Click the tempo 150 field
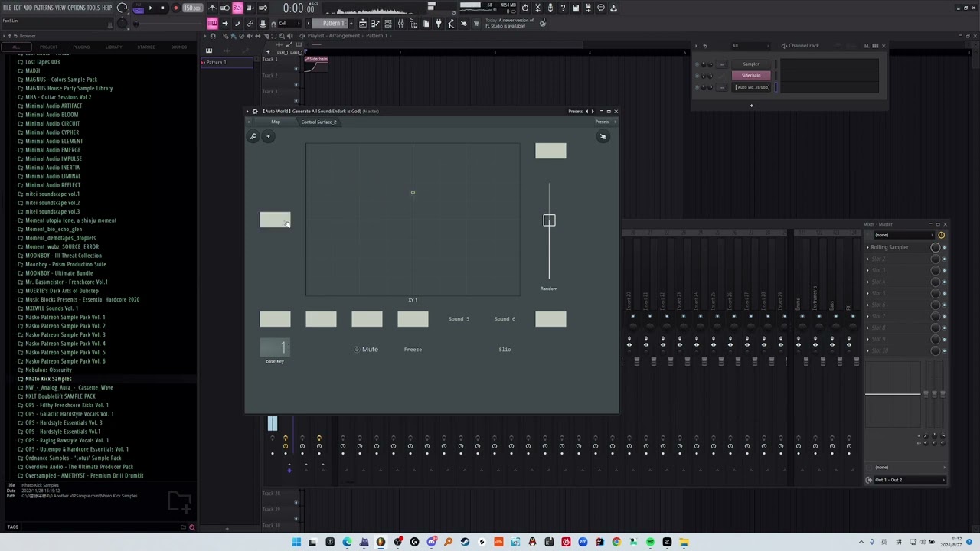980x551 pixels. point(192,8)
